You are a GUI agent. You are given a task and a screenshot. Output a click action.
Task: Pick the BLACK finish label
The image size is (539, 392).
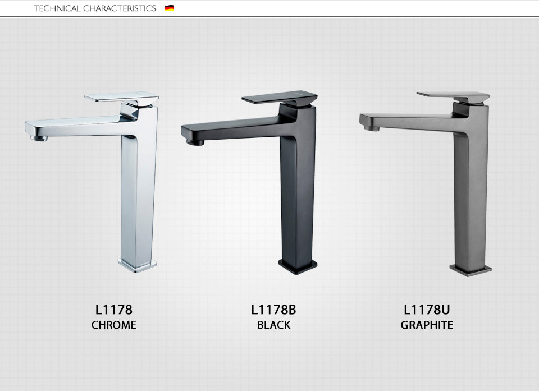coord(273,325)
